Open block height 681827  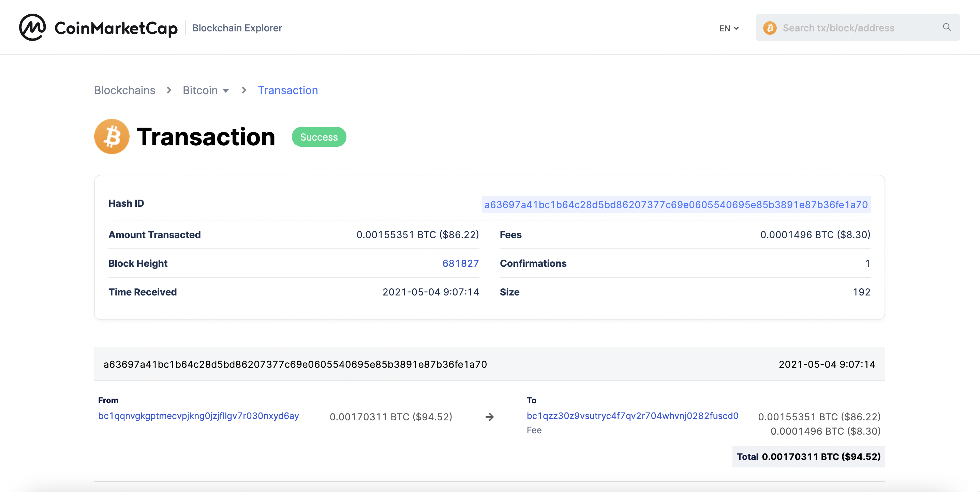tap(460, 263)
